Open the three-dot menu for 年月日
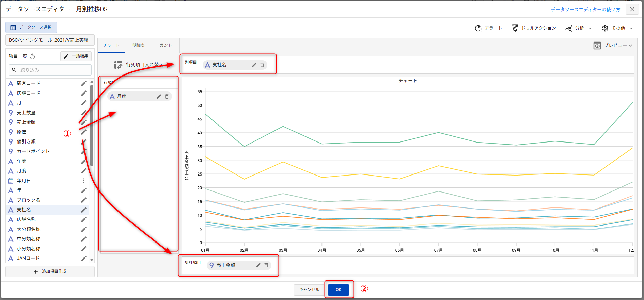644x300 pixels. 84,181
